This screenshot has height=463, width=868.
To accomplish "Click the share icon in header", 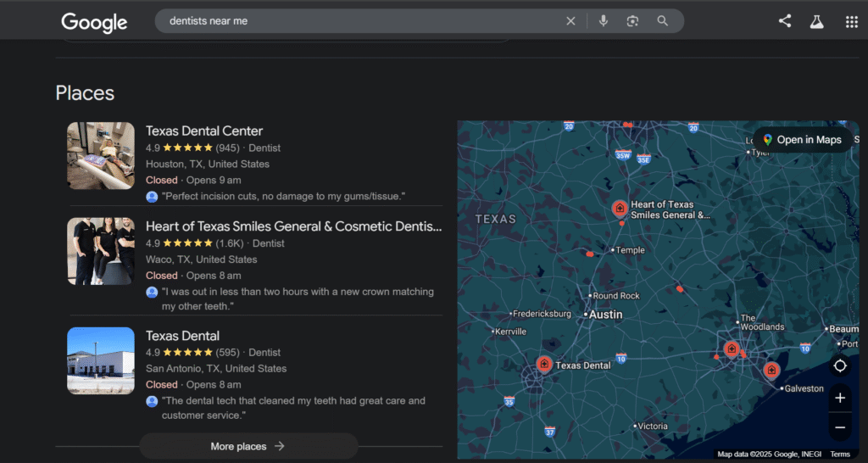I will 785,22.
